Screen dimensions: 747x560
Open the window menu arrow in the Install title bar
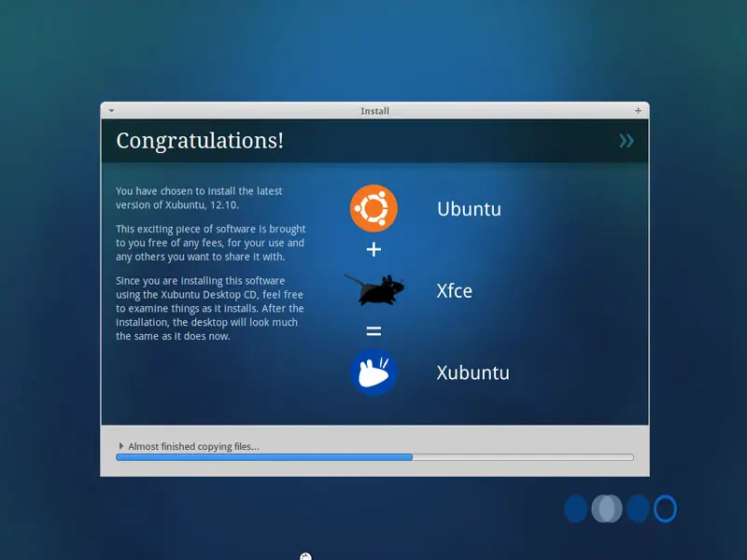tap(111, 111)
